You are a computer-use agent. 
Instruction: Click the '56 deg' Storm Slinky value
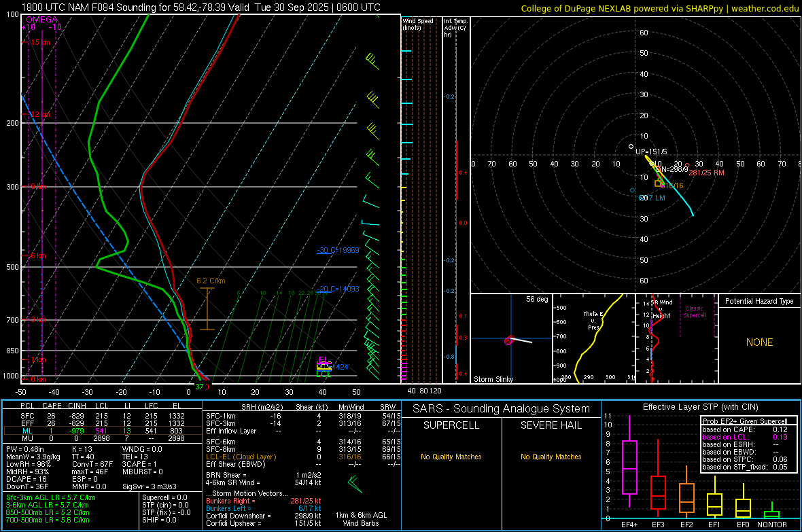tap(536, 299)
